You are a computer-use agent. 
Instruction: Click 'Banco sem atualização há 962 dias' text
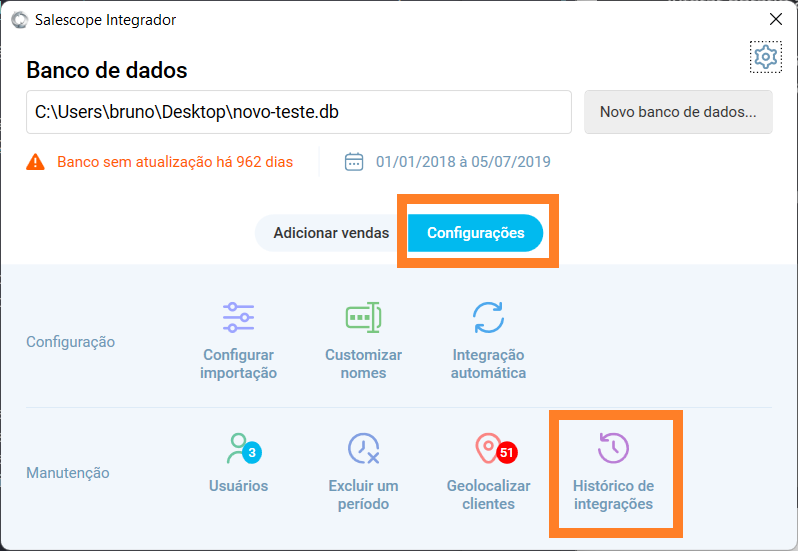(175, 162)
